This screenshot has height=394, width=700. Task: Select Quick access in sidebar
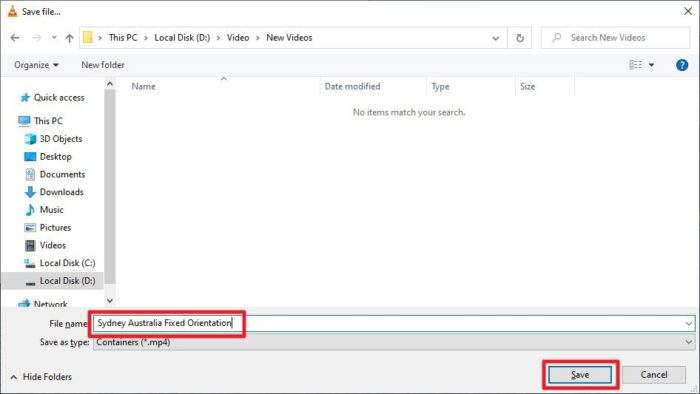pos(52,97)
